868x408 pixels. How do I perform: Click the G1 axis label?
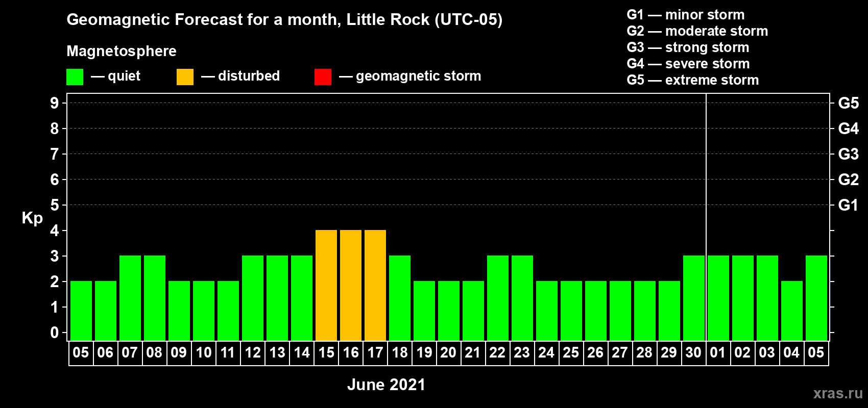(x=849, y=205)
